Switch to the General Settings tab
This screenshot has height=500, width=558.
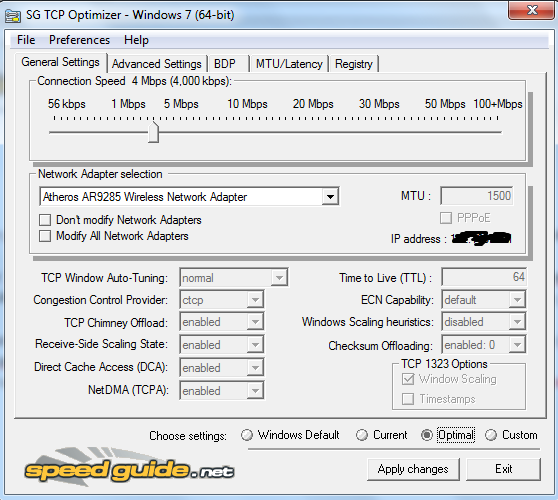click(x=60, y=62)
